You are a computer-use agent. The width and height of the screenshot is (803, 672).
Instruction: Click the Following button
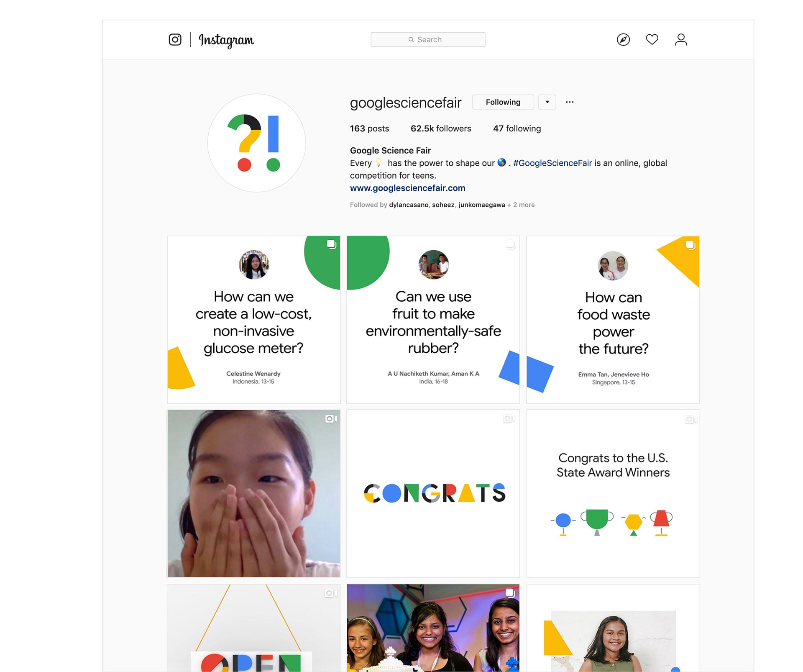pos(503,102)
